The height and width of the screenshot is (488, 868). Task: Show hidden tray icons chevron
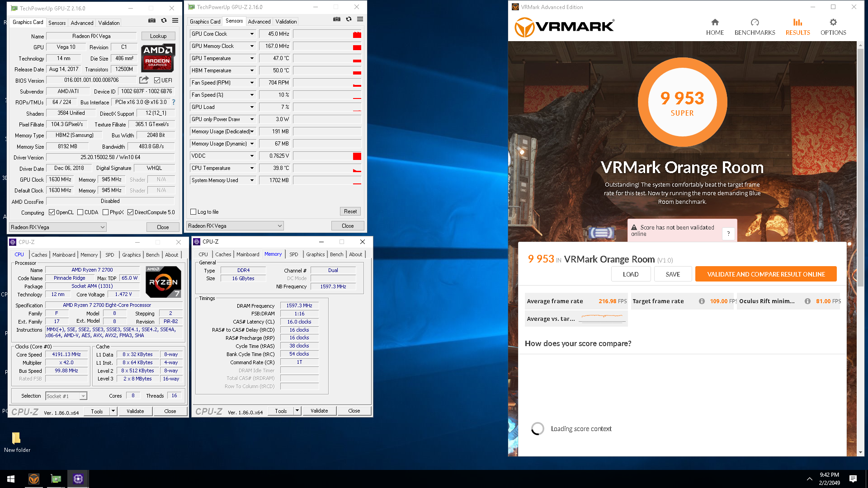(809, 479)
